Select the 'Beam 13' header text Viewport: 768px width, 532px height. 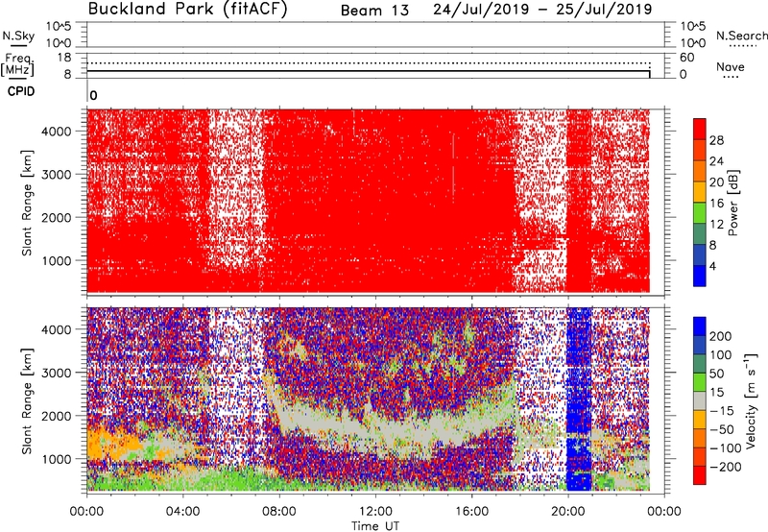pyautogui.click(x=374, y=11)
